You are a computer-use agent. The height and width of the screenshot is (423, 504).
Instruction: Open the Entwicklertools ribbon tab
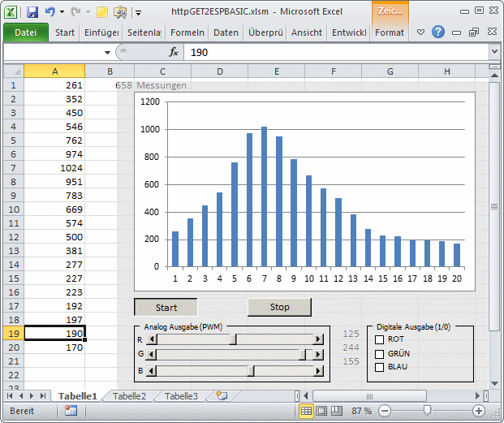[x=349, y=32]
